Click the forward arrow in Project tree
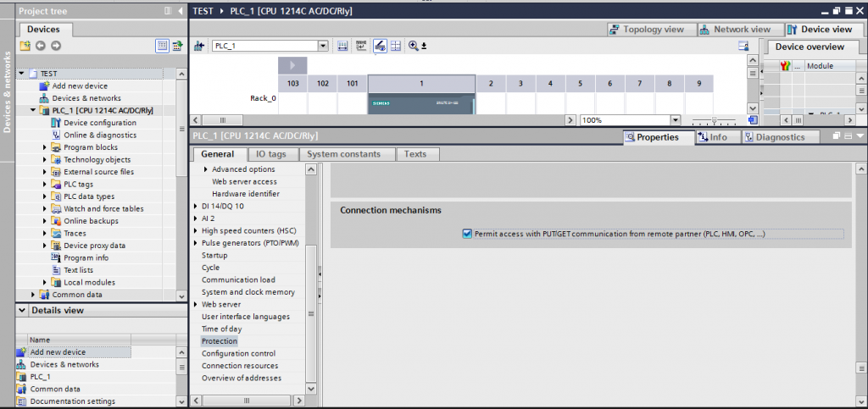This screenshot has height=409, width=868. click(56, 46)
